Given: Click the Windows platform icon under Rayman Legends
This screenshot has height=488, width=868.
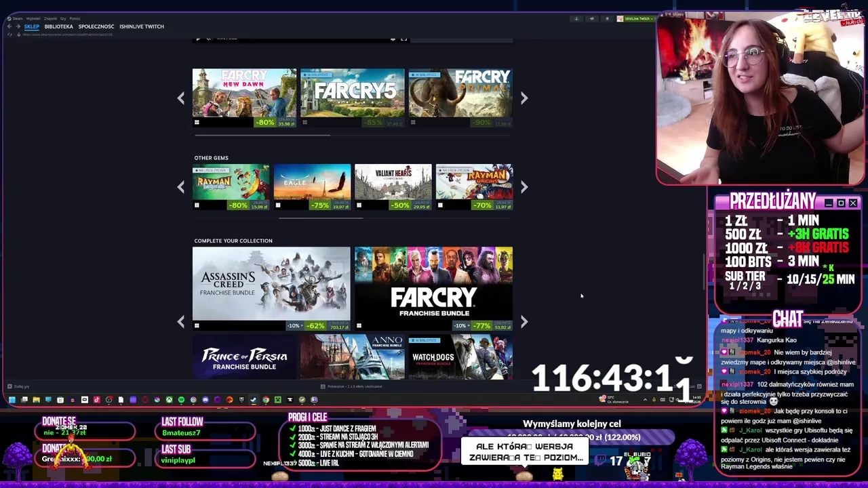Looking at the screenshot, I should coord(197,205).
